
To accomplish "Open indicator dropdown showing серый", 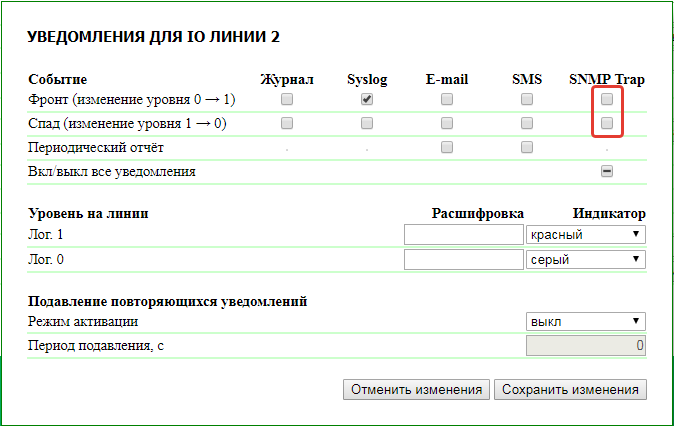I will point(585,259).
